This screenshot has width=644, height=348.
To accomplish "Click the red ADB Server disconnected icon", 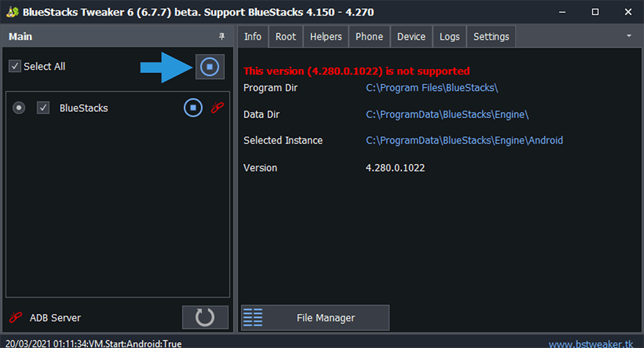I will [x=16, y=318].
